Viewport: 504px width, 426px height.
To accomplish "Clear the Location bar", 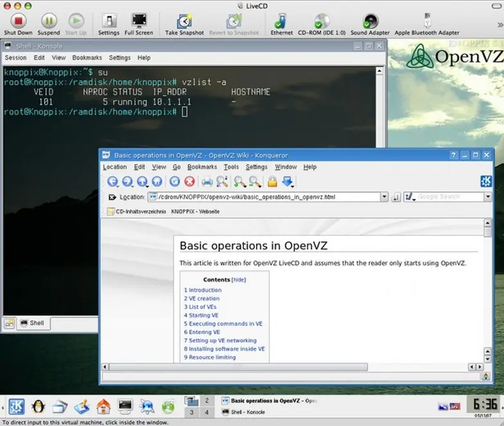I will 112,197.
